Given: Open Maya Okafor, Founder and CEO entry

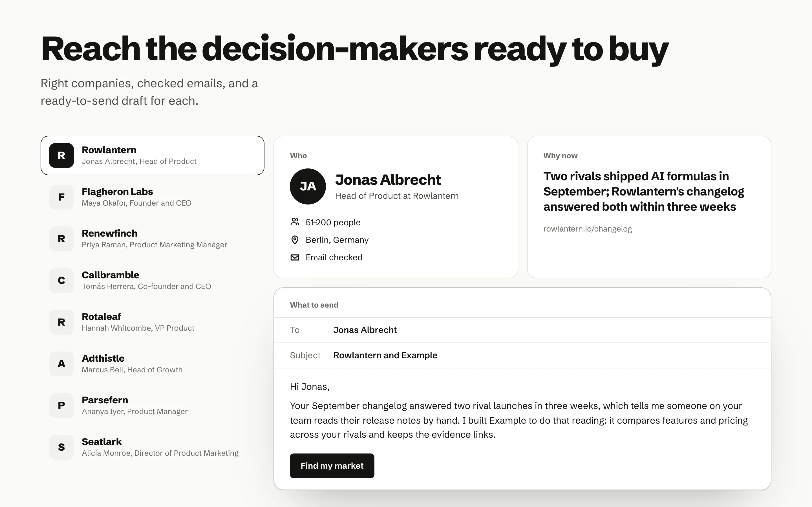Looking at the screenshot, I should click(x=152, y=197).
